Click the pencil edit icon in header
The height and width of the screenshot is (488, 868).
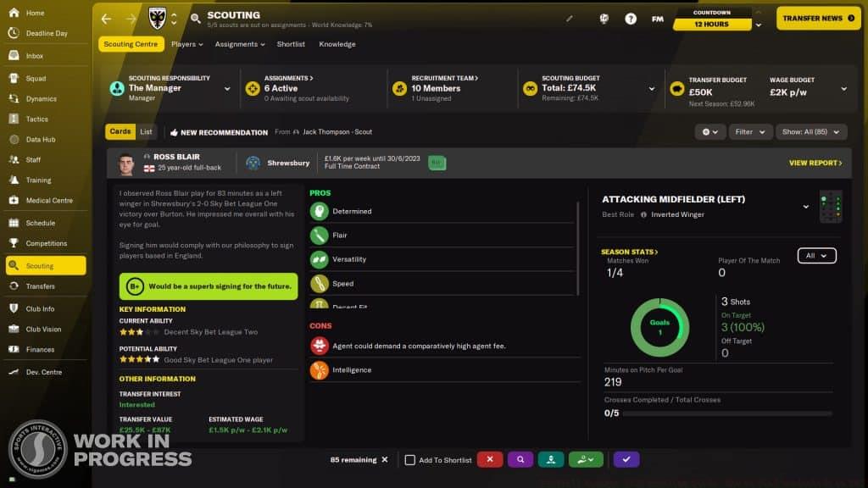pyautogui.click(x=570, y=19)
